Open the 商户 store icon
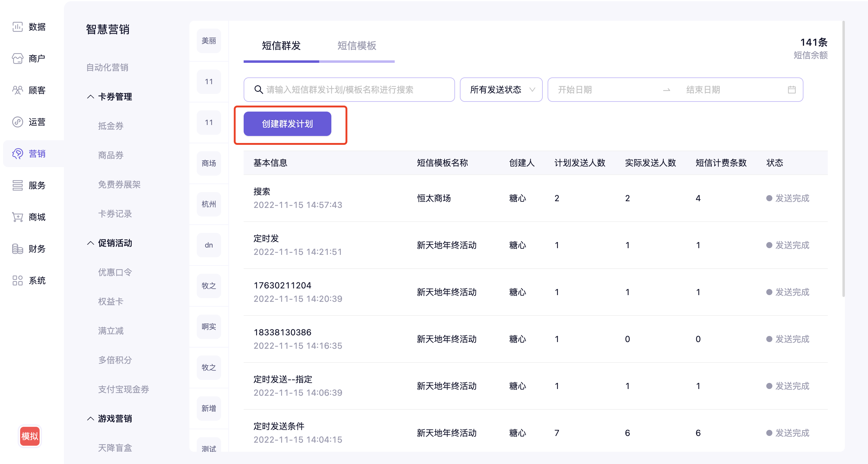Viewport: 868px width, 464px height. pos(18,58)
